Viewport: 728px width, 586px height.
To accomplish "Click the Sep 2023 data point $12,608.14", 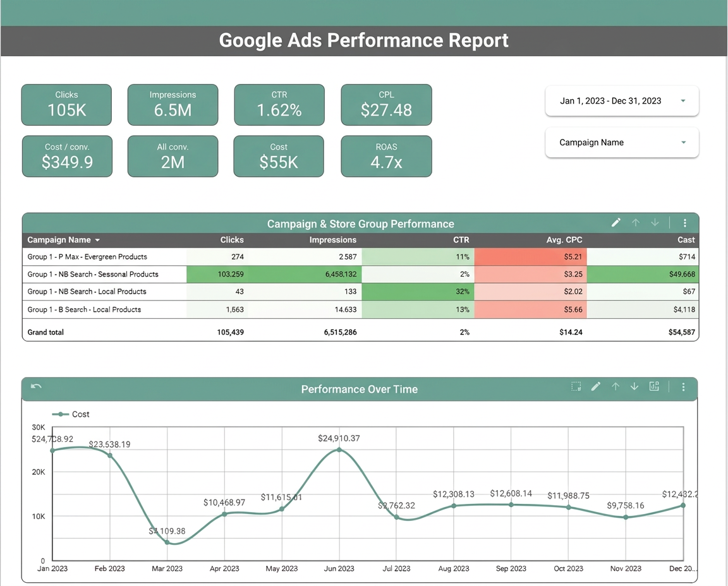I will click(x=511, y=505).
